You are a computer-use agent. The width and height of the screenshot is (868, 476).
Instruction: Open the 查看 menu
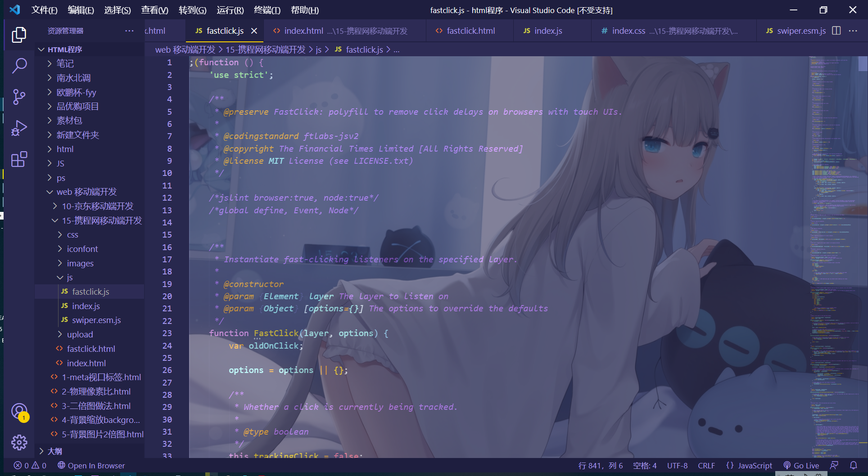pos(154,10)
